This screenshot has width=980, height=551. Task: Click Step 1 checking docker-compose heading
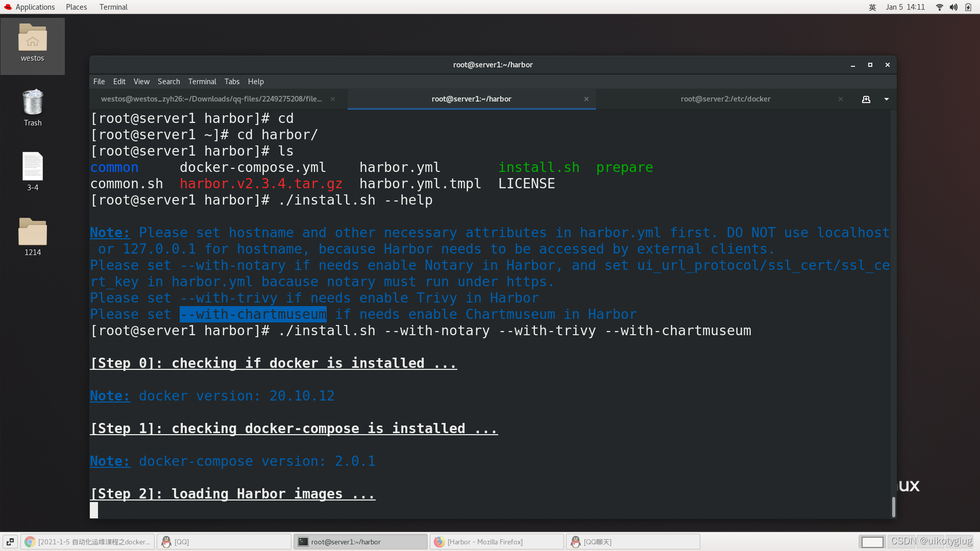pos(294,429)
